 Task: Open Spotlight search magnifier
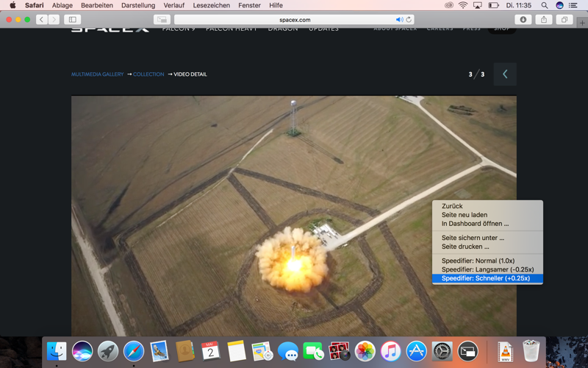tap(544, 5)
